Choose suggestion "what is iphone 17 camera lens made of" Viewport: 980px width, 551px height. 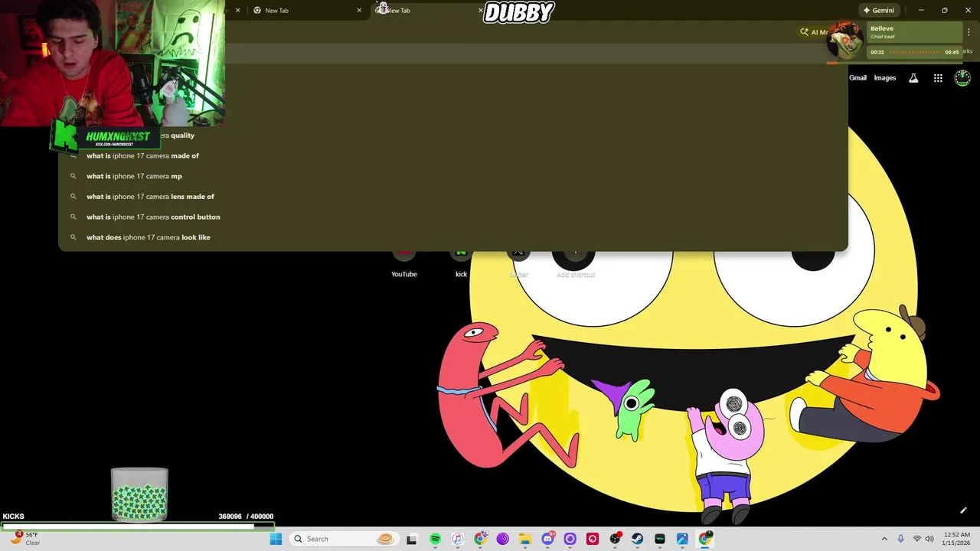coord(453,197)
